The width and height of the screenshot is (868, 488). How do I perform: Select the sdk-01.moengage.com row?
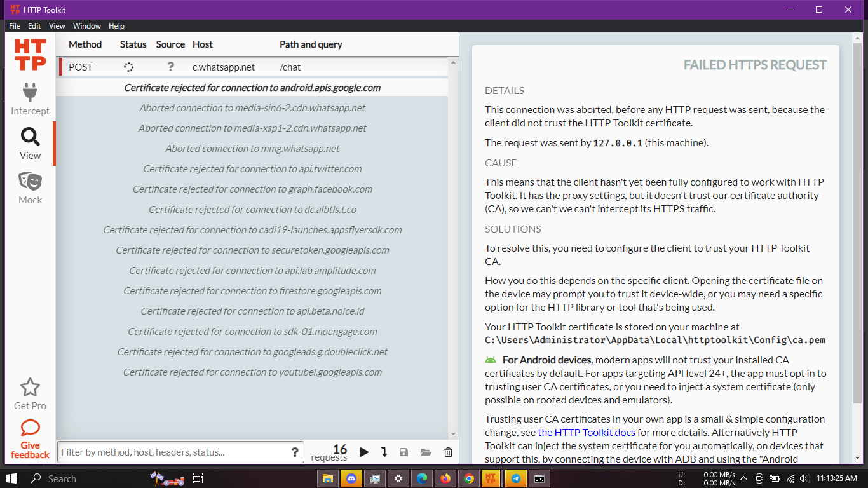252,332
